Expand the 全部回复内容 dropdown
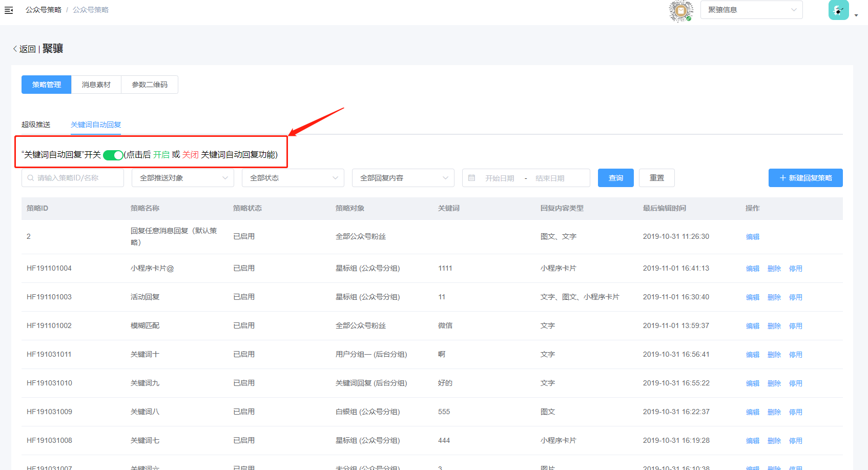The image size is (868, 470). click(403, 178)
